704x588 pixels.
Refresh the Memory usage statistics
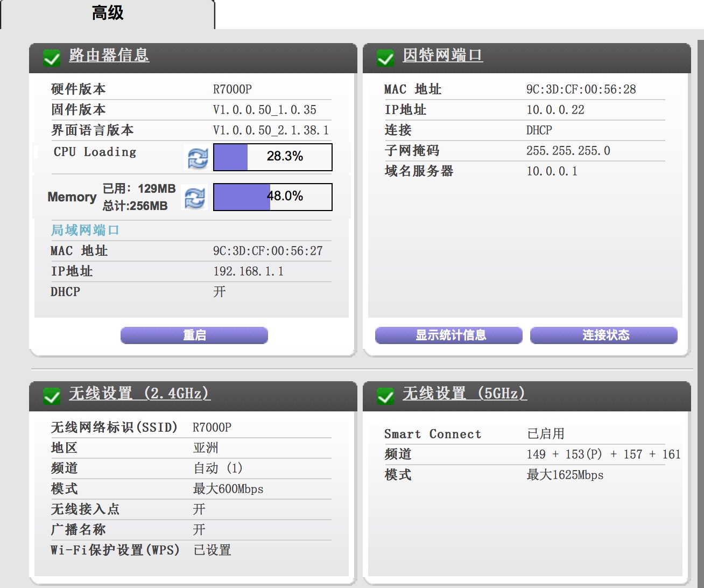[x=195, y=197]
